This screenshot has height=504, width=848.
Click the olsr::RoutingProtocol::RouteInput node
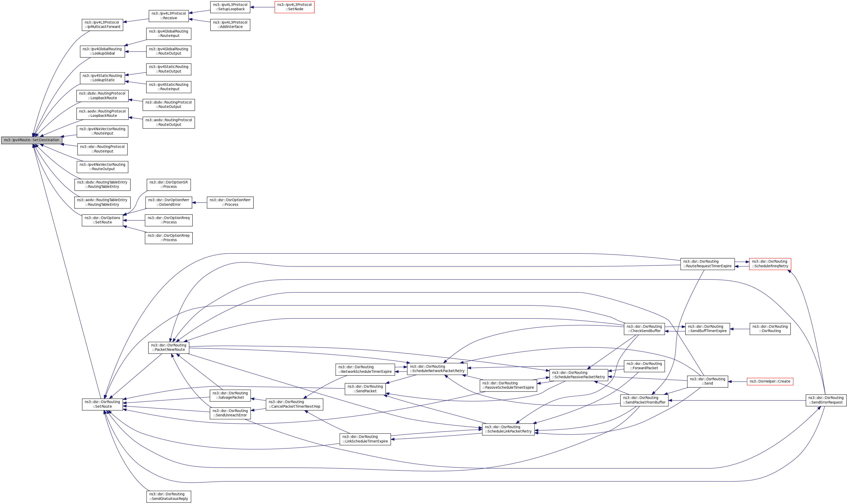click(x=102, y=149)
